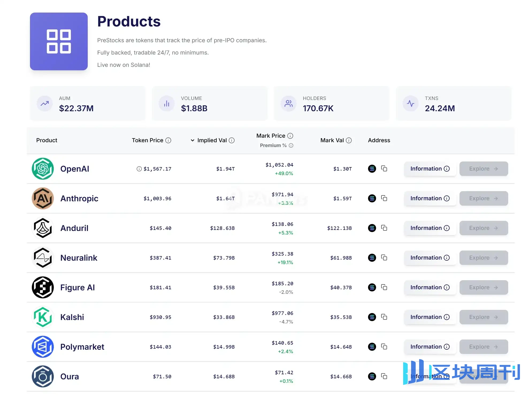
Task: Click the AUM $22.37M stat card
Action: 88,103
